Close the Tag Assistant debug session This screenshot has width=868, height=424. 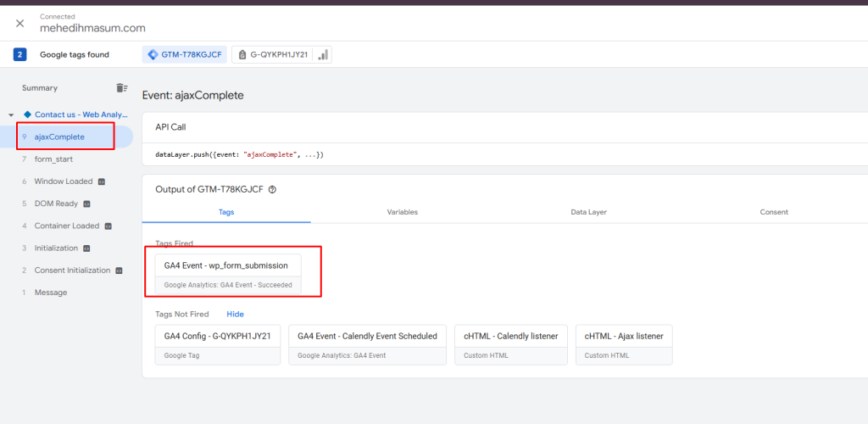(20, 23)
